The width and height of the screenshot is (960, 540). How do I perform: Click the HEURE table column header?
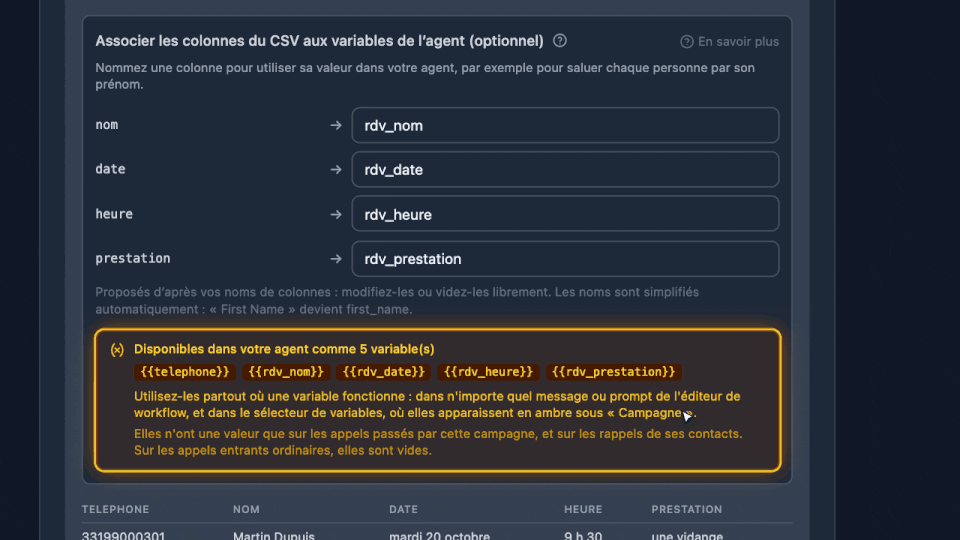point(583,509)
